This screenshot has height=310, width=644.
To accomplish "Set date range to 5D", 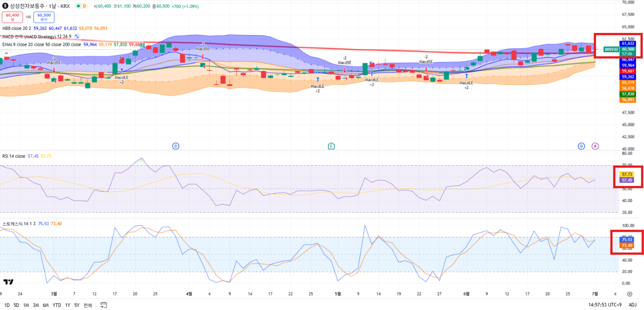I will (16, 305).
